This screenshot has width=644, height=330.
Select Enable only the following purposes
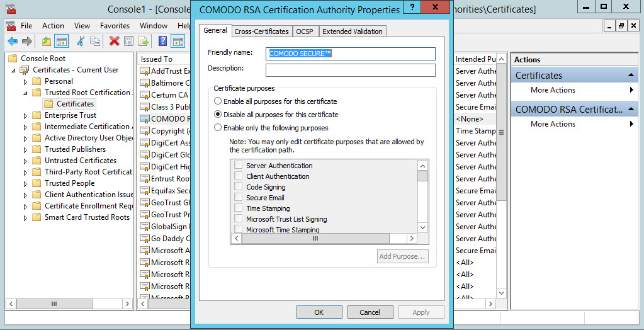pyautogui.click(x=218, y=127)
